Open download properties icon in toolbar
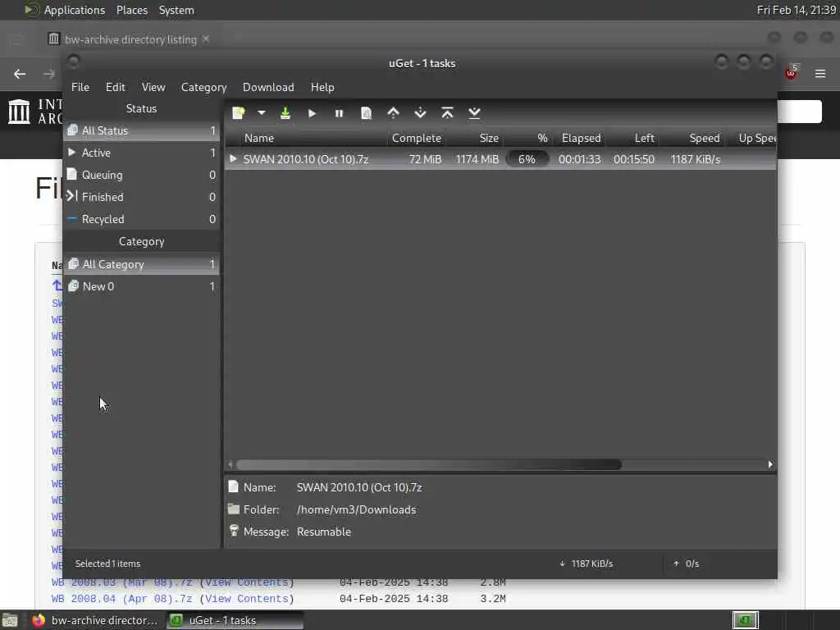 [367, 113]
